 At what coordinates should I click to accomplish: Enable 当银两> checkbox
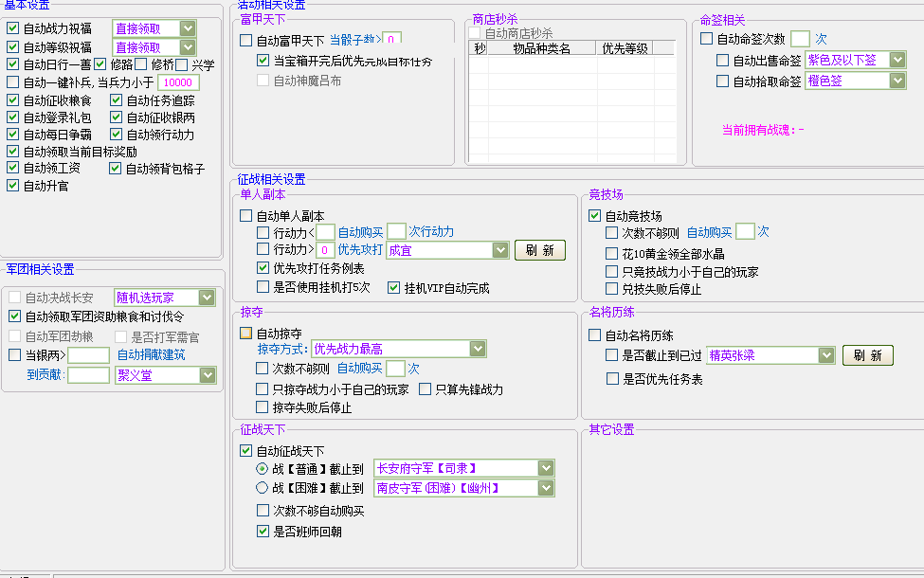pos(15,354)
